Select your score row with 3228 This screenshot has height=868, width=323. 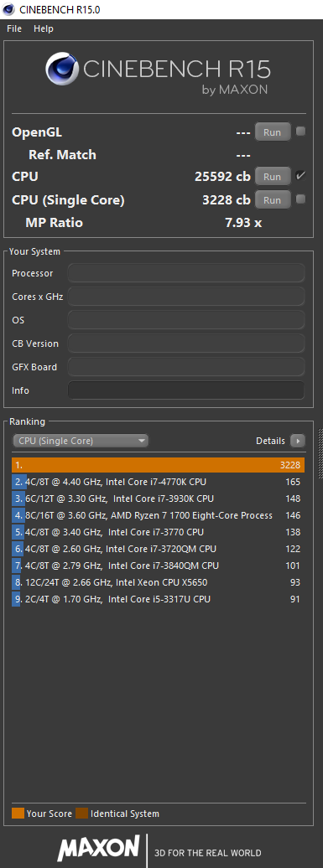click(159, 465)
